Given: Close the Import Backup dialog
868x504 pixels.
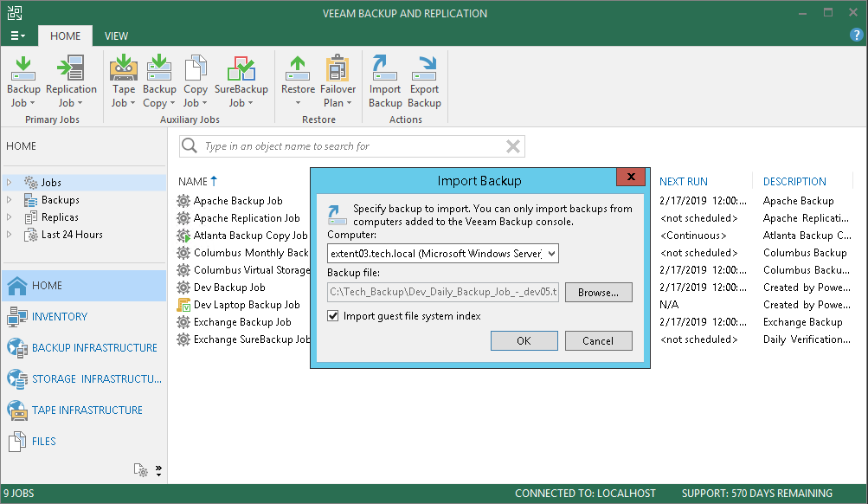Looking at the screenshot, I should point(631,177).
